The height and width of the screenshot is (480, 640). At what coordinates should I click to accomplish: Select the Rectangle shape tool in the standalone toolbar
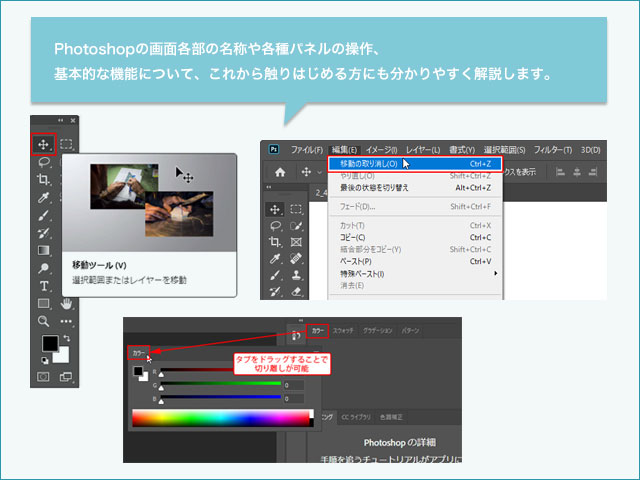pos(43,303)
